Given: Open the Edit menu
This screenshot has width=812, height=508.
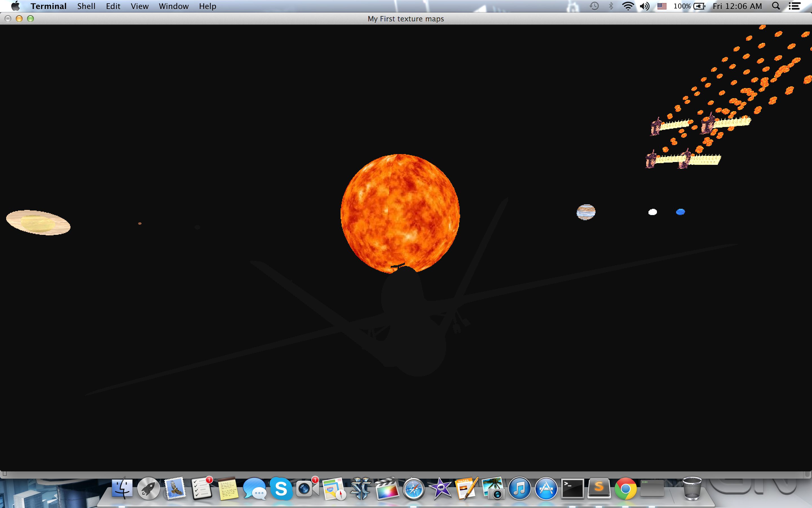Looking at the screenshot, I should coord(113,6).
